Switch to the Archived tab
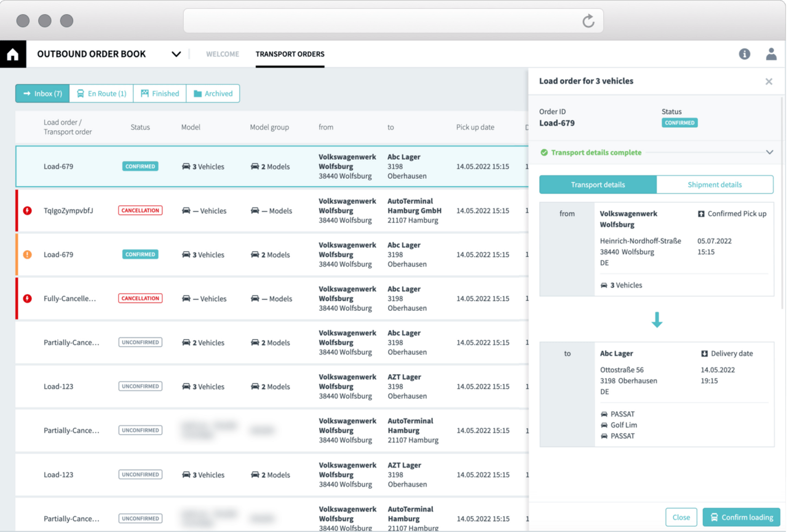787x532 pixels. (213, 93)
